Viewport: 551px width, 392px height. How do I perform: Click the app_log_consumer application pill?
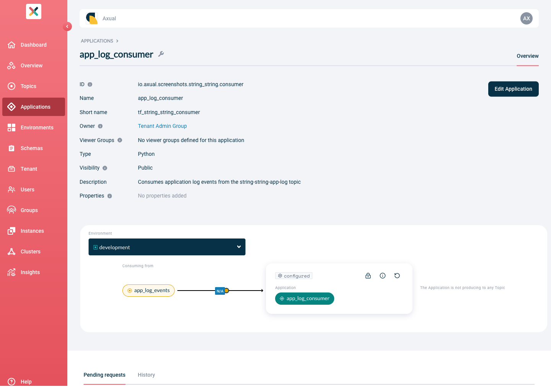point(305,299)
